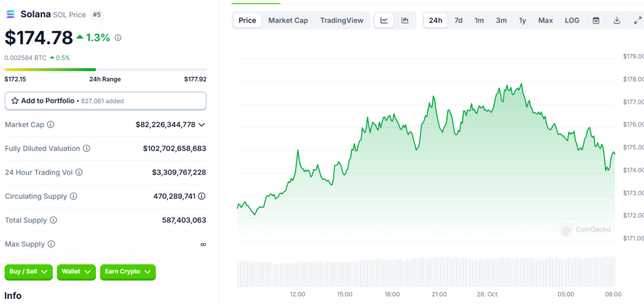
Task: Click Add to Portfolio button
Action: pos(105,101)
